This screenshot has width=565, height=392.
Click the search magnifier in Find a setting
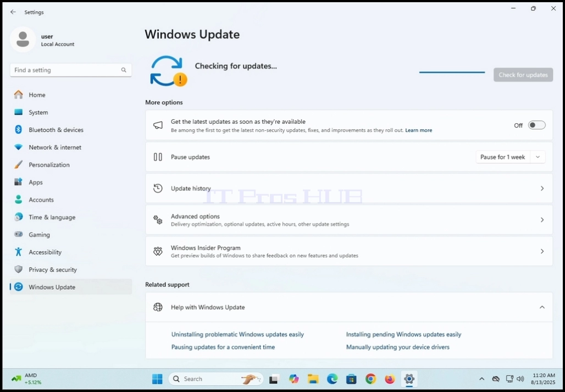(x=124, y=70)
